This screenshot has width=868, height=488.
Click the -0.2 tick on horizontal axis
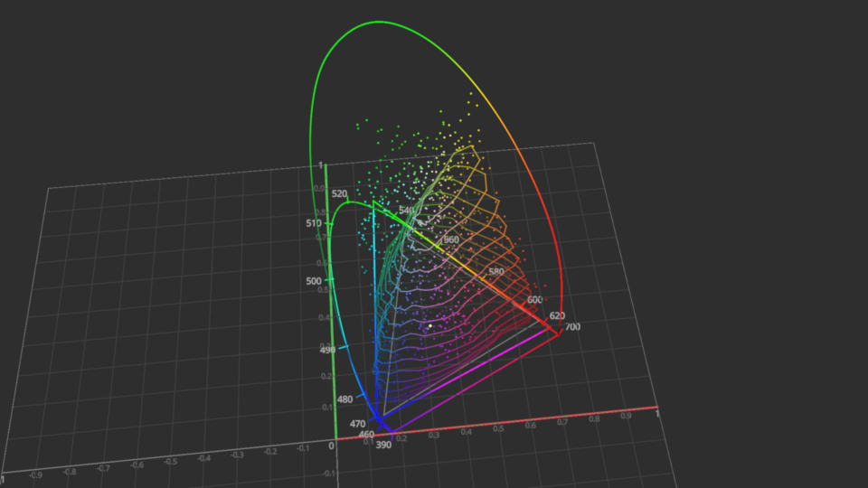(270, 452)
